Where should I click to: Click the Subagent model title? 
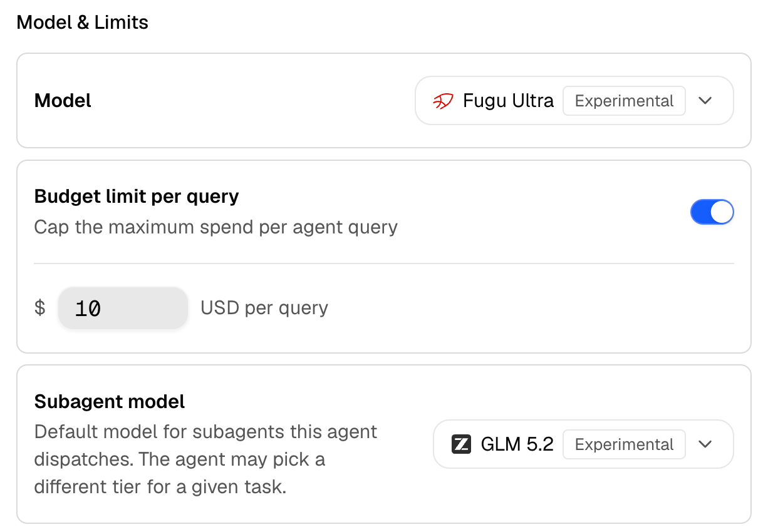click(110, 402)
